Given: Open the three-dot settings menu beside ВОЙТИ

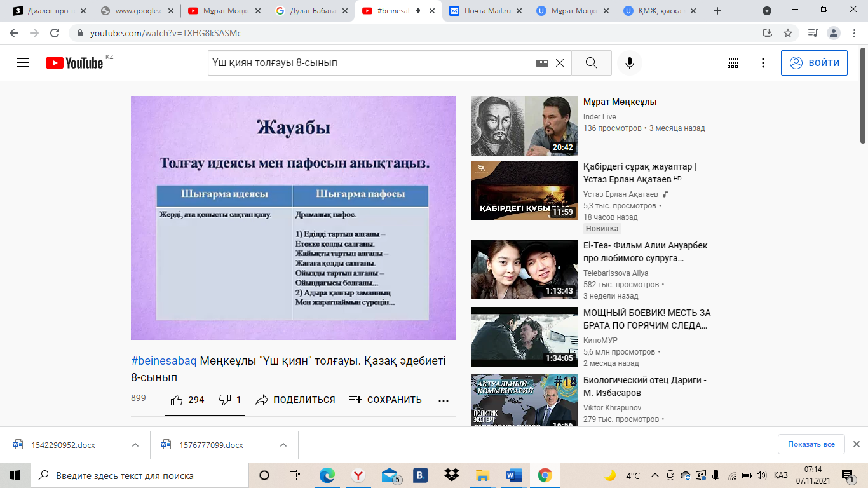Looking at the screenshot, I should coord(763,63).
